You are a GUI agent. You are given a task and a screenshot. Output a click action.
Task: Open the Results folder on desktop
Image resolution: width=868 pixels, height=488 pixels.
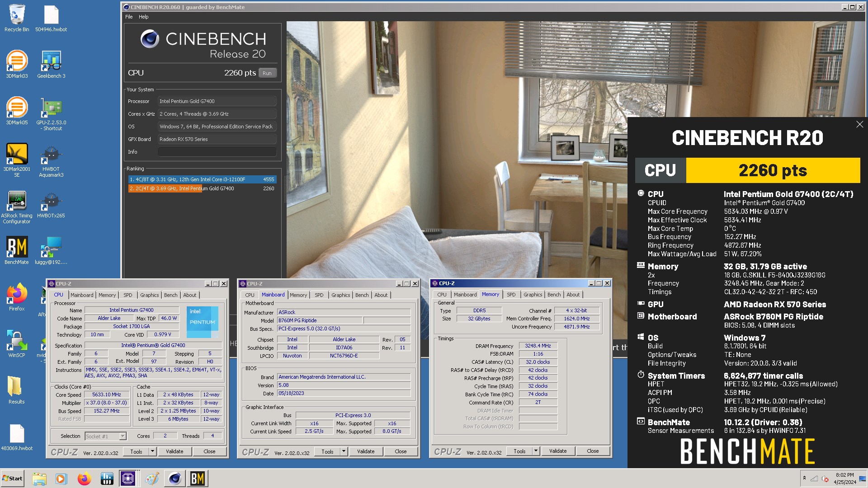17,390
